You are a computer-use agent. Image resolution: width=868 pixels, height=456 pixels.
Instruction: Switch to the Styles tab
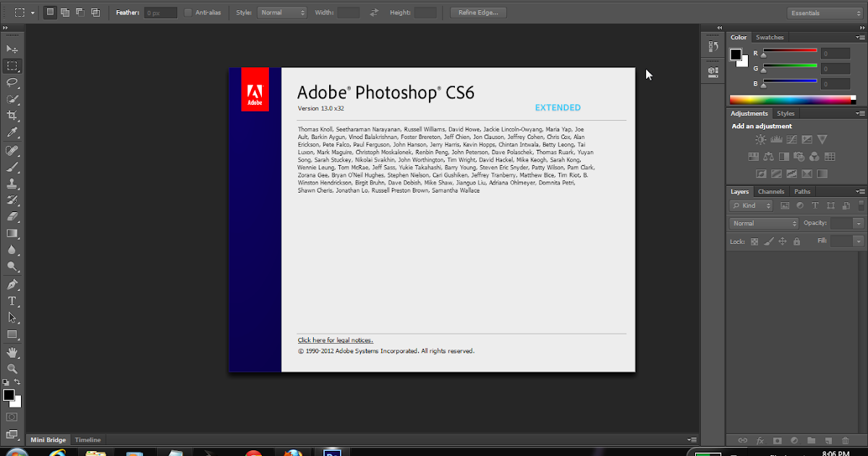coord(786,114)
